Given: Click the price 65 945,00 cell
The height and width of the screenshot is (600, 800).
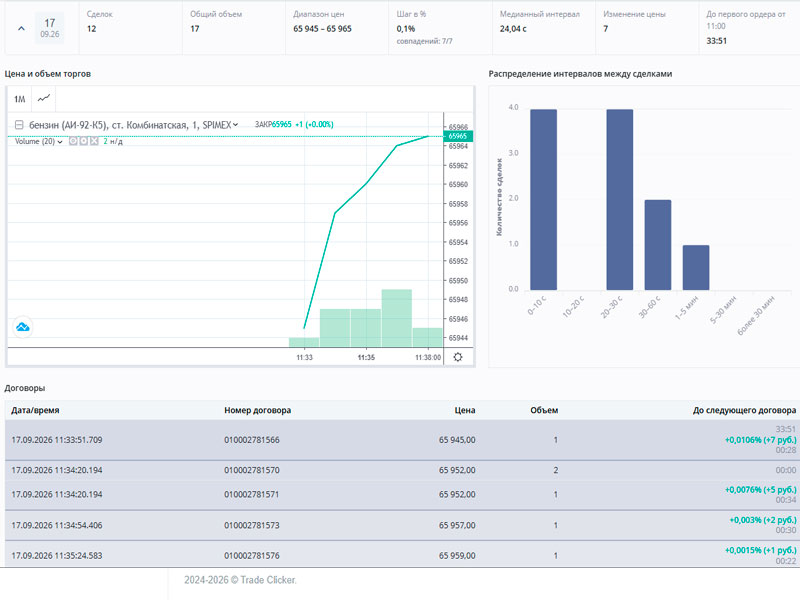Looking at the screenshot, I should (457, 440).
